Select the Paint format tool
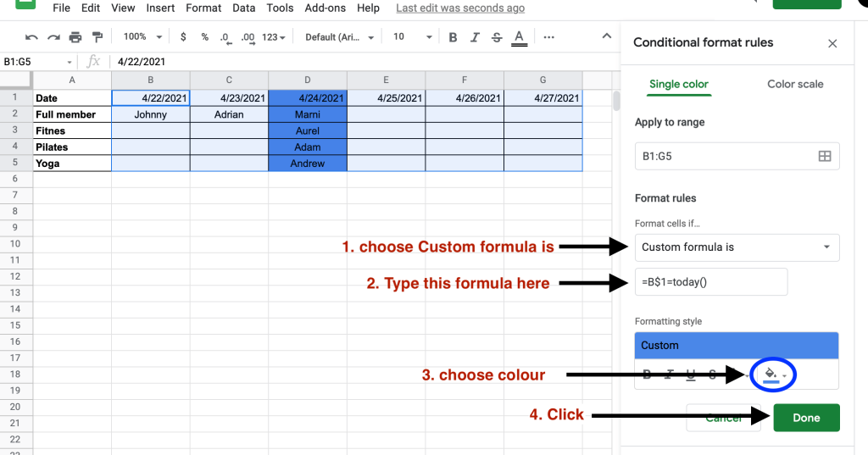This screenshot has height=455, width=868. coord(97,37)
